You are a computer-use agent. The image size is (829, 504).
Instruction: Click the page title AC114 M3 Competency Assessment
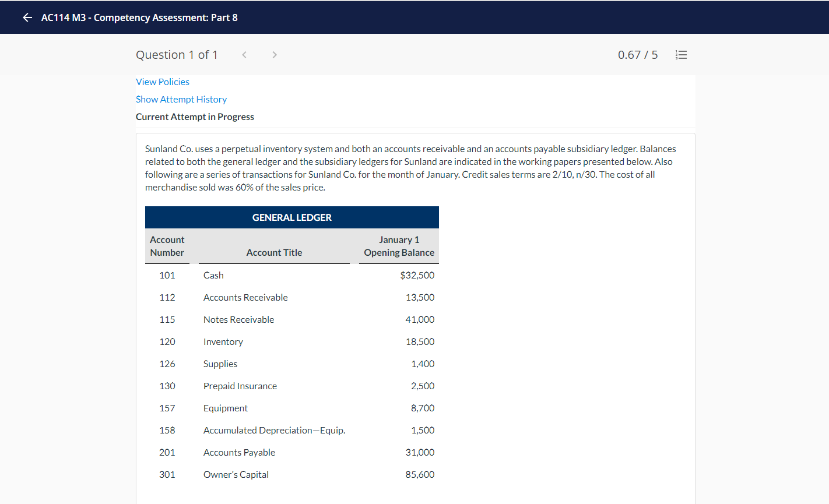point(139,17)
